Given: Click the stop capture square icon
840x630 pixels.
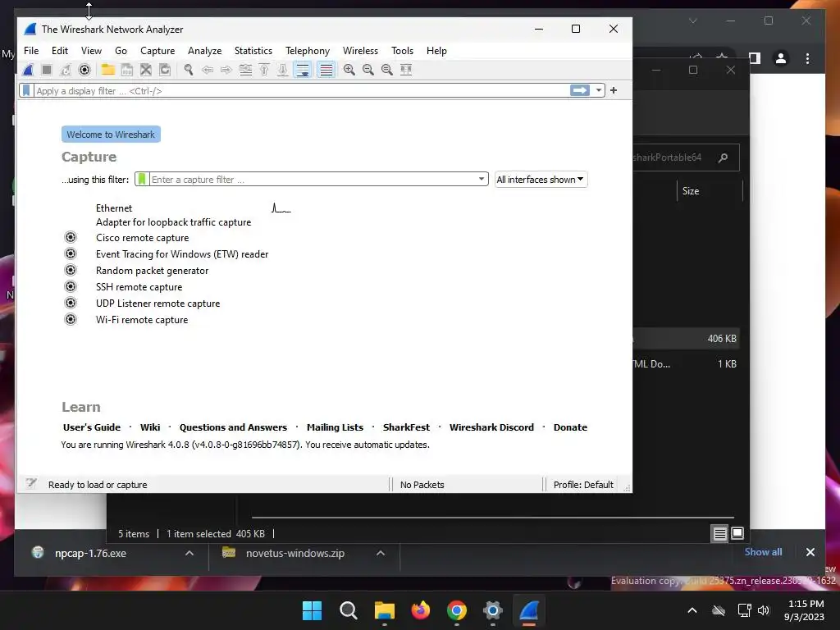Looking at the screenshot, I should tap(47, 70).
